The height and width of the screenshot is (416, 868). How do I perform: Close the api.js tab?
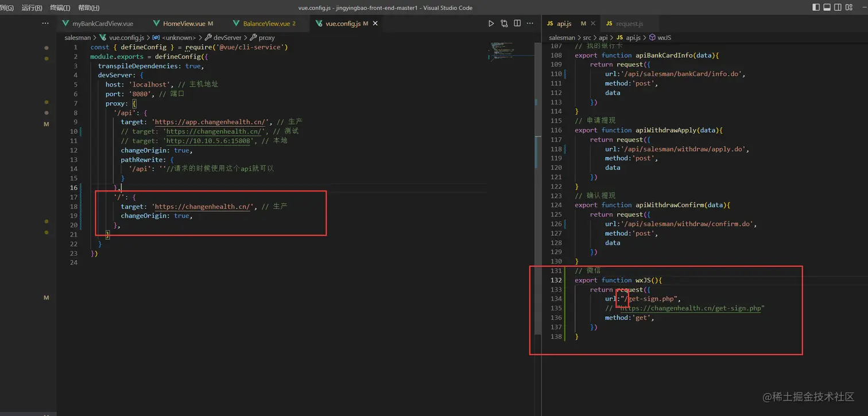click(594, 24)
